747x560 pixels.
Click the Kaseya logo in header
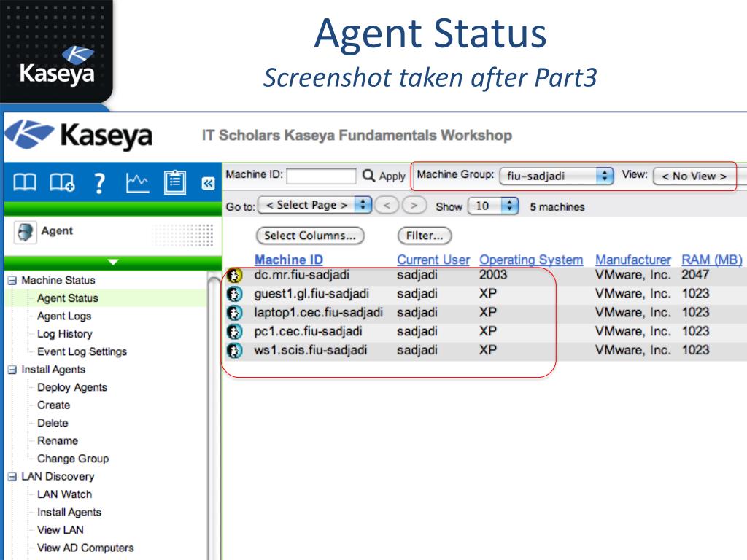coord(79,135)
